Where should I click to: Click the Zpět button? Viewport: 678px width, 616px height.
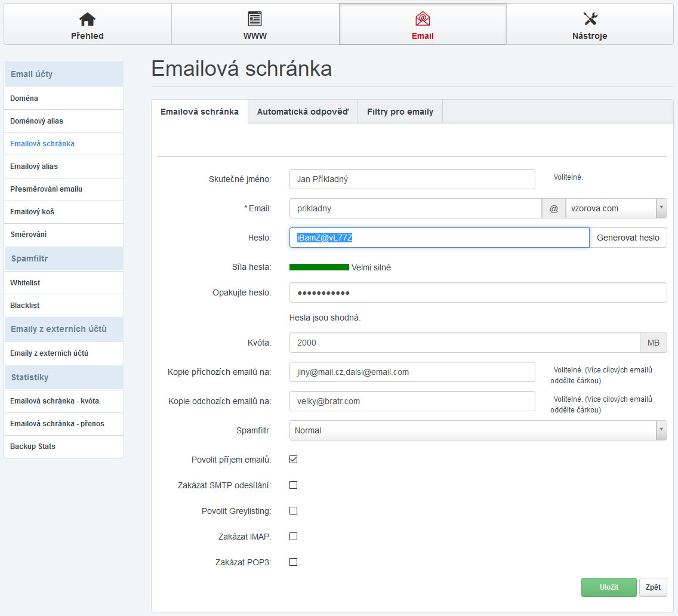point(653,587)
